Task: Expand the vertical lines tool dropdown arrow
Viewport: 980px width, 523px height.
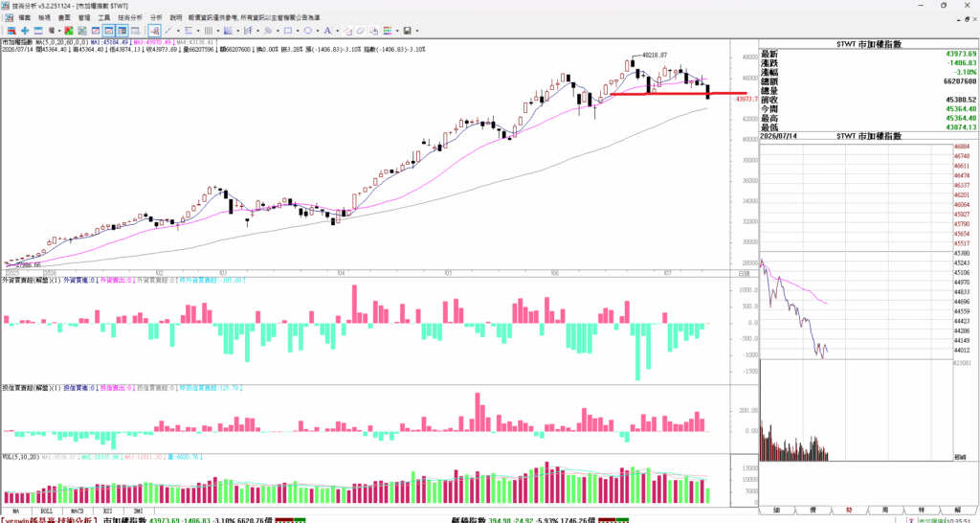Action: coord(218,30)
